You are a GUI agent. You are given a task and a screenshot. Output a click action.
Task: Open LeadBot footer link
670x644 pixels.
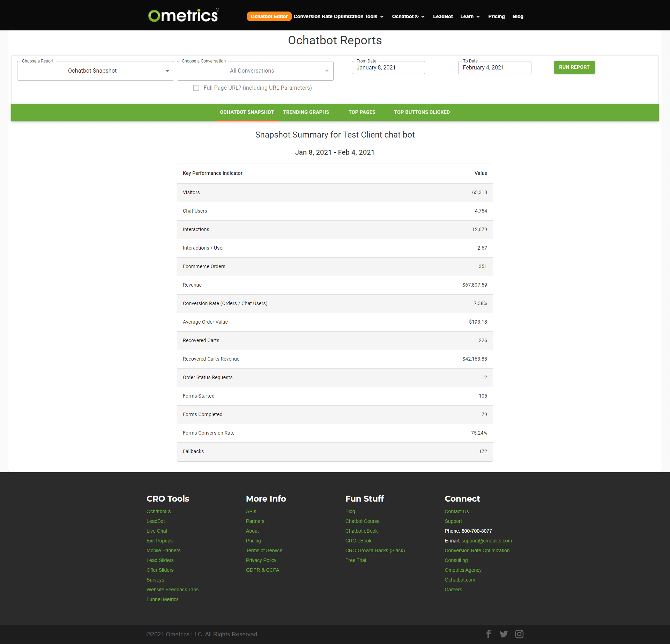(x=156, y=521)
